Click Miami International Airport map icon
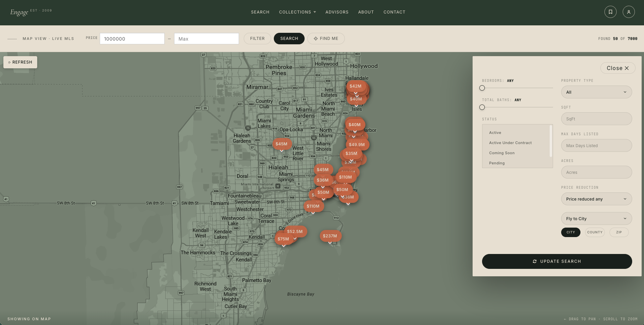Screen dimensions: 644x325 coord(278,186)
